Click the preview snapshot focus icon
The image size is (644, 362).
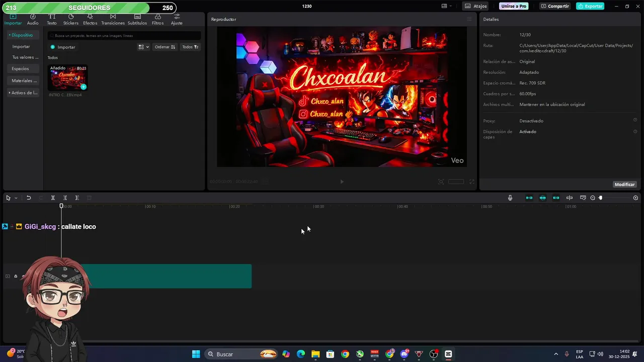(441, 182)
